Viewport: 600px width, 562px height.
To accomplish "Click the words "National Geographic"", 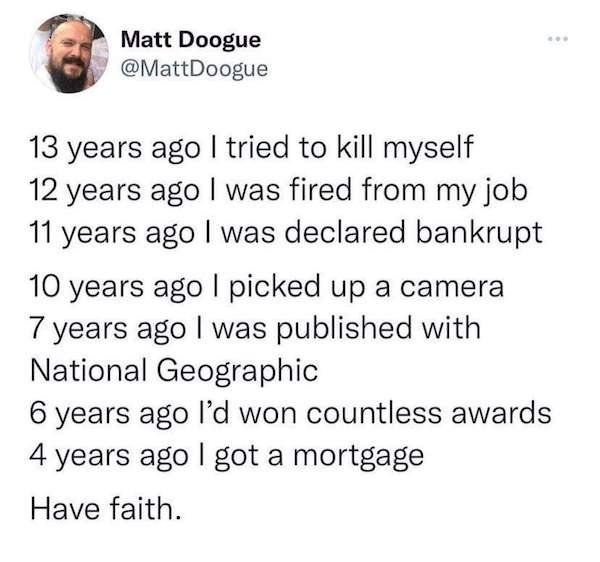I will tap(176, 369).
